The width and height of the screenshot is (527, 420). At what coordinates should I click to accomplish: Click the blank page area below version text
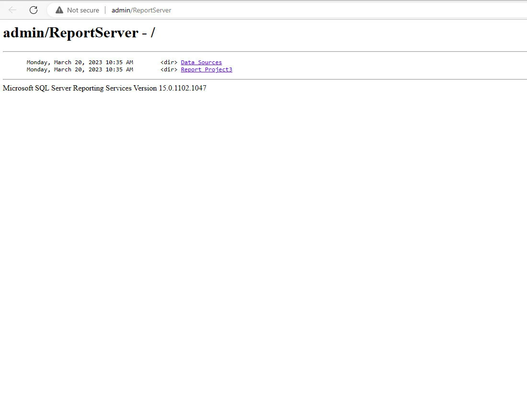click(x=263, y=239)
